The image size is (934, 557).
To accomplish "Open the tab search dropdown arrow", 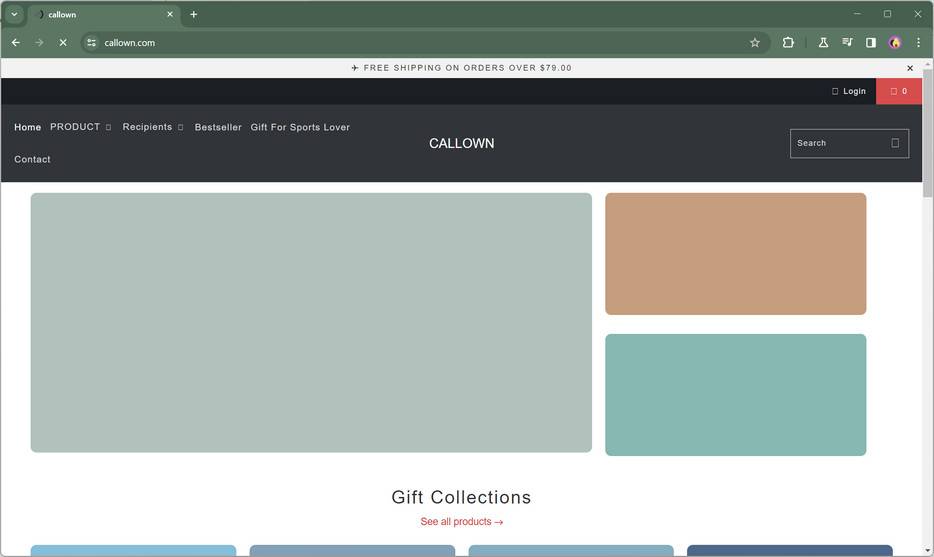I will coord(14,14).
